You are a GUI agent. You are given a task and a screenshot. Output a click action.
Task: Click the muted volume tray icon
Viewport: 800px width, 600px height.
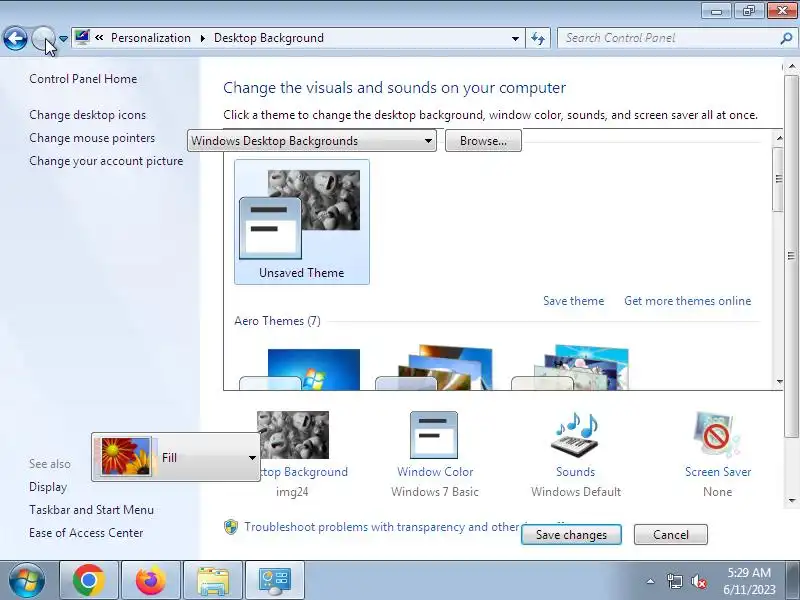(698, 581)
